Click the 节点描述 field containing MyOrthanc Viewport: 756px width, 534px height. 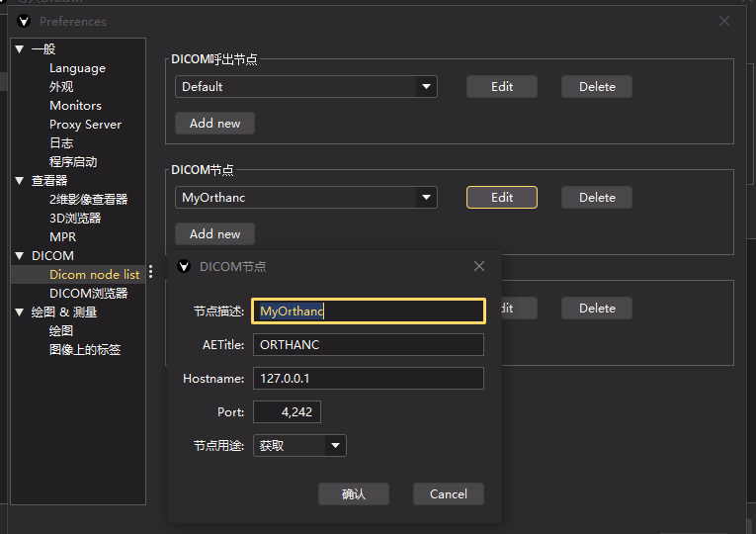point(369,311)
